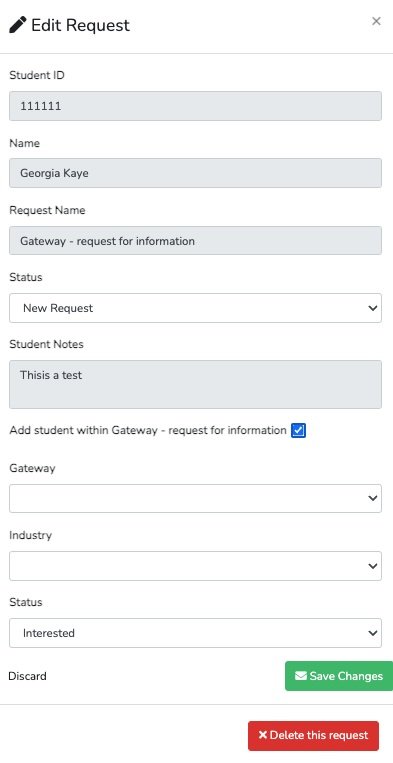Expand the Industry dropdown
Viewport: 393px width, 763px height.
point(196,566)
